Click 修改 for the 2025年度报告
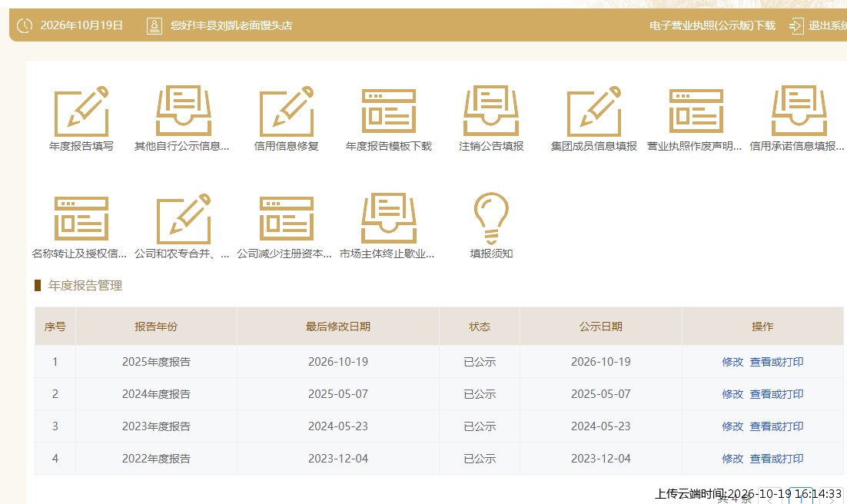847x504 pixels. pos(732,362)
